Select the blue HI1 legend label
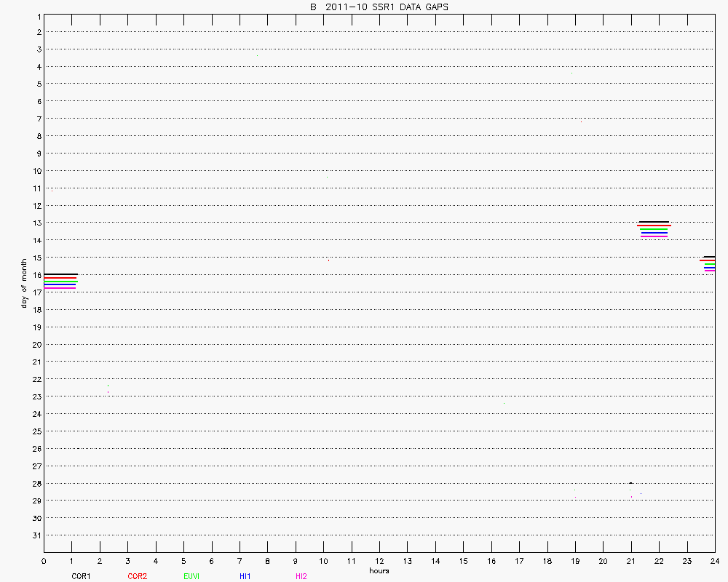The width and height of the screenshot is (728, 582). (245, 576)
